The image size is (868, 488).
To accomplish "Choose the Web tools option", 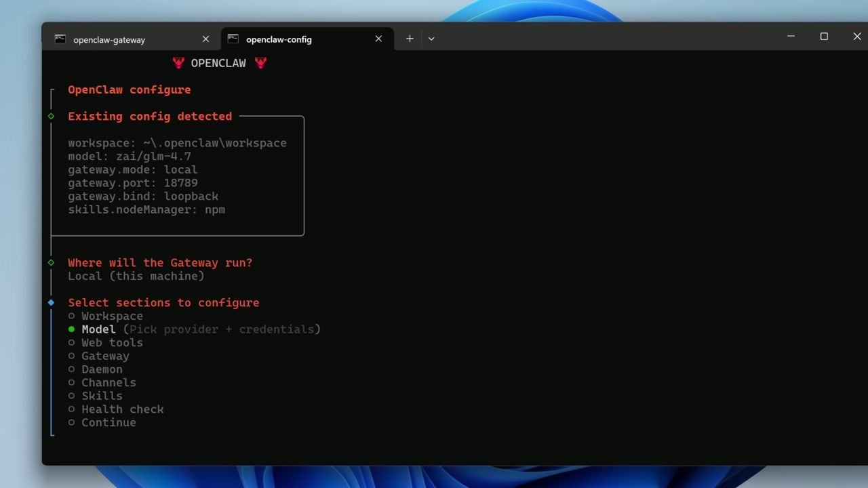I will (112, 342).
